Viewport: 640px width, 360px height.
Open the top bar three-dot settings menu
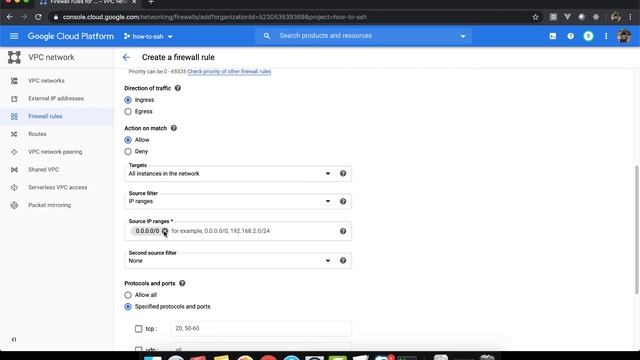coord(606,36)
